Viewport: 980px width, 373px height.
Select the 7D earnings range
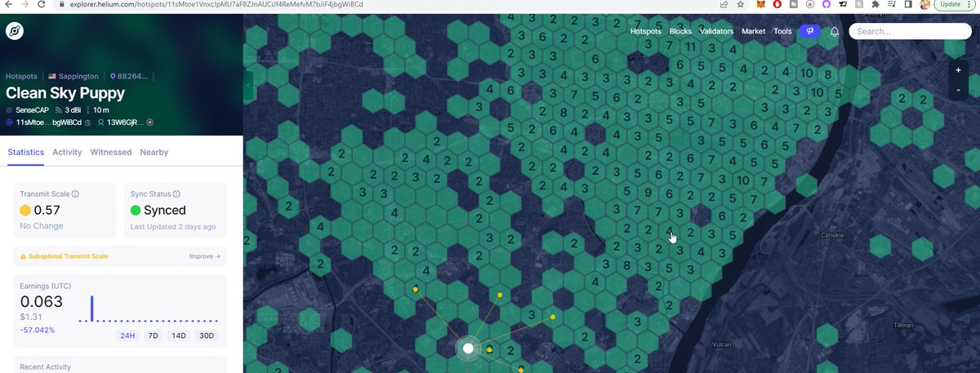tap(153, 335)
